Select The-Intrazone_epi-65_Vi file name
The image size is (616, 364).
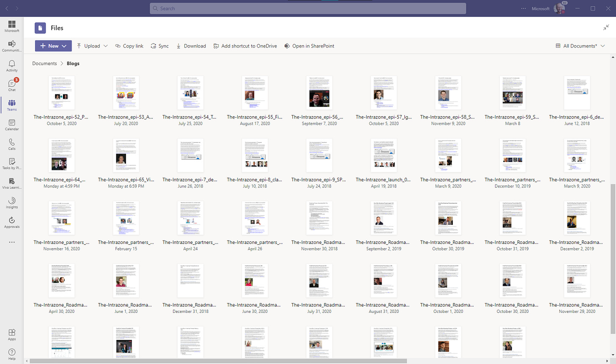126,180
